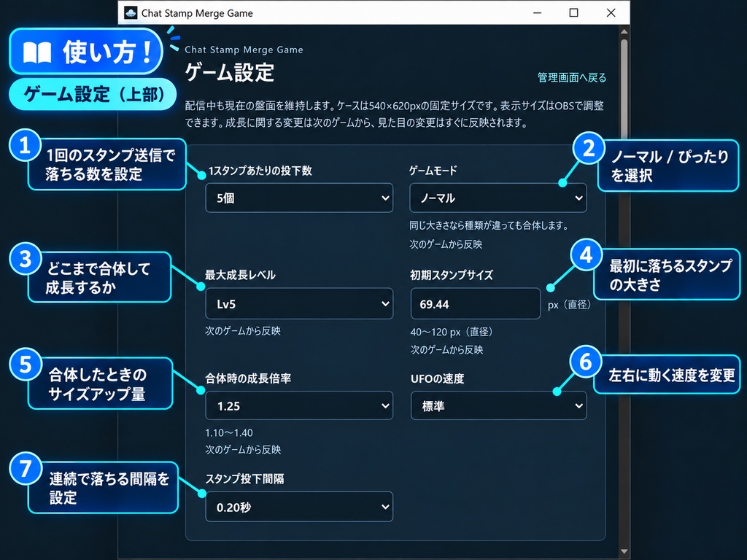This screenshot has width=747, height=560.
Task: Click the scrollbar down arrow
Action: tap(624, 551)
